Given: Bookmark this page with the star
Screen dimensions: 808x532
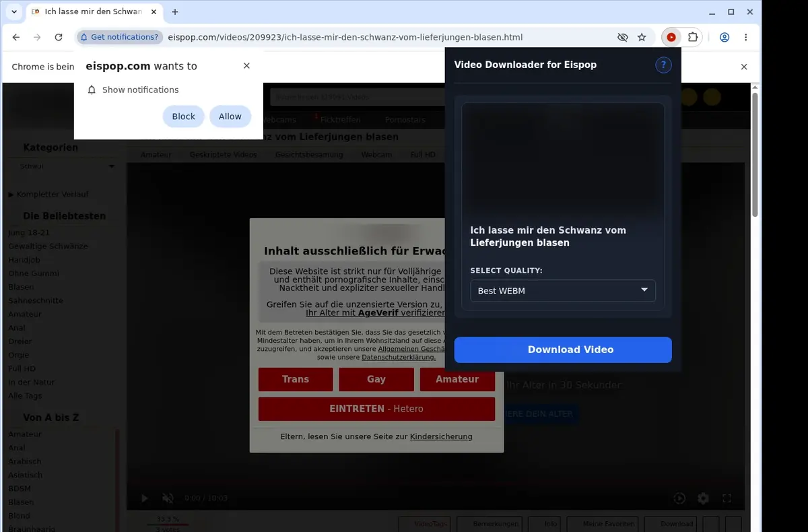Looking at the screenshot, I should pyautogui.click(x=642, y=38).
